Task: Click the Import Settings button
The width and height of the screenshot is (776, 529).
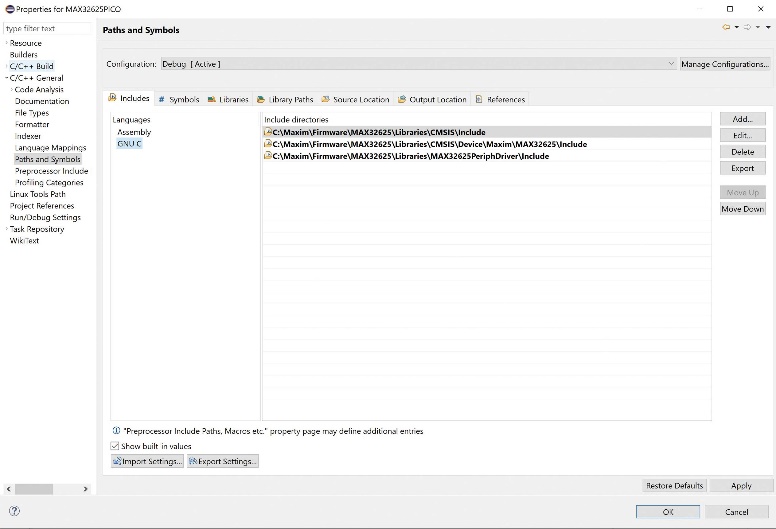Action: pos(147,461)
